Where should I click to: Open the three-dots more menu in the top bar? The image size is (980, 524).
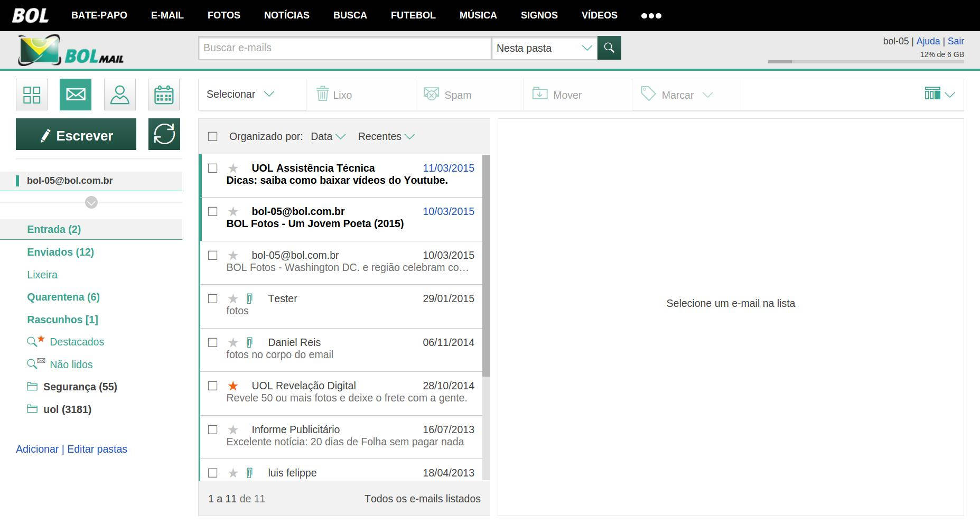tap(651, 16)
